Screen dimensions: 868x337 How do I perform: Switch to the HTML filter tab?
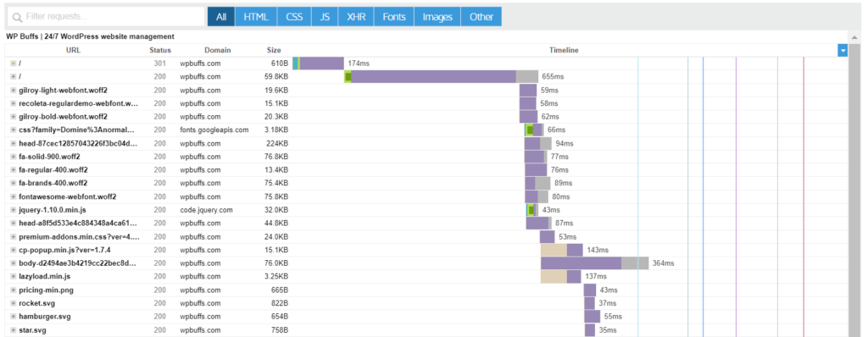(x=256, y=17)
